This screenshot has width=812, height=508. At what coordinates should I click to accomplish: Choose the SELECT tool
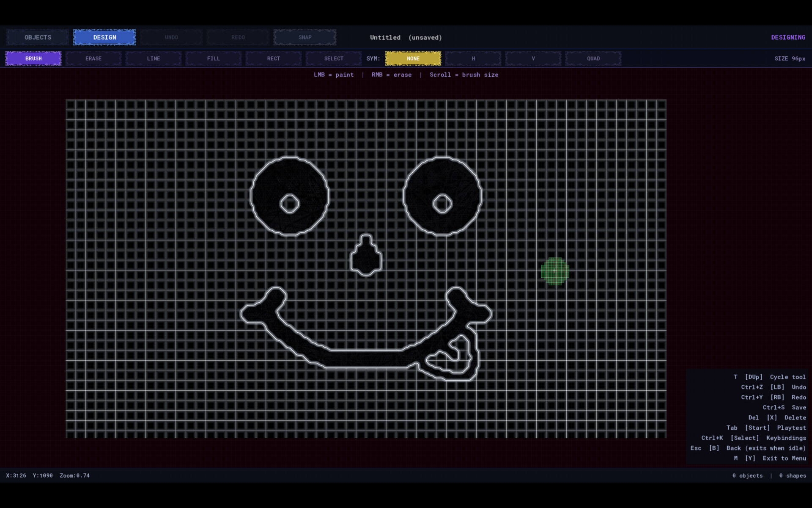(x=334, y=58)
